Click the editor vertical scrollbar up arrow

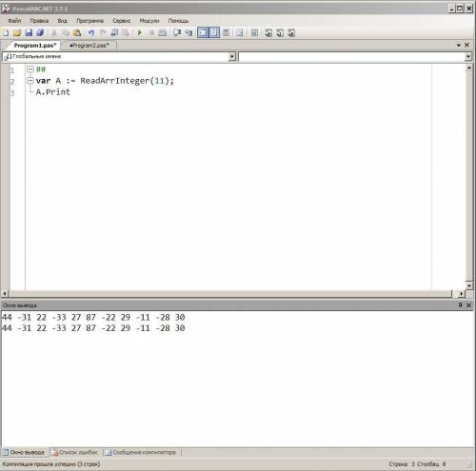469,68
